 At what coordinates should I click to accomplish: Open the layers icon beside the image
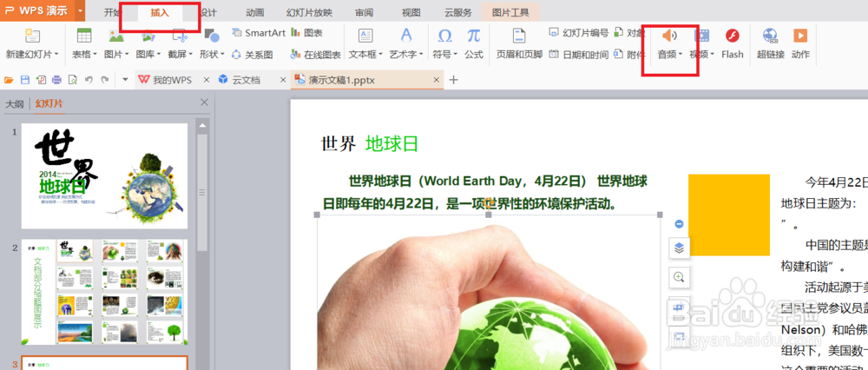(x=680, y=248)
